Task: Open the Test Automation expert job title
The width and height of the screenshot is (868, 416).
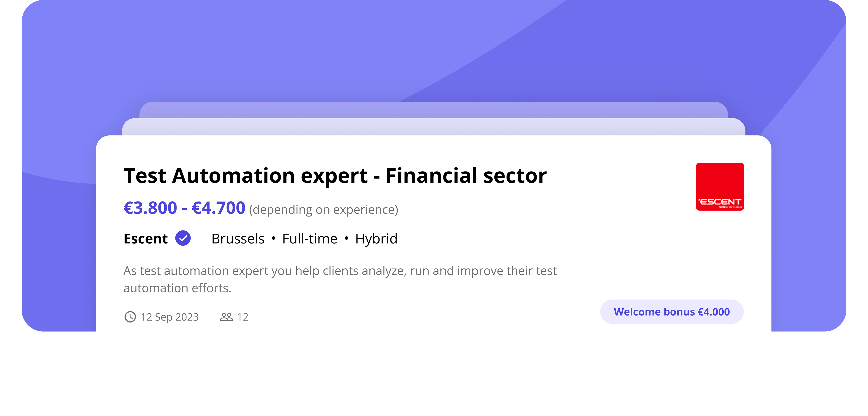Action: point(335,176)
